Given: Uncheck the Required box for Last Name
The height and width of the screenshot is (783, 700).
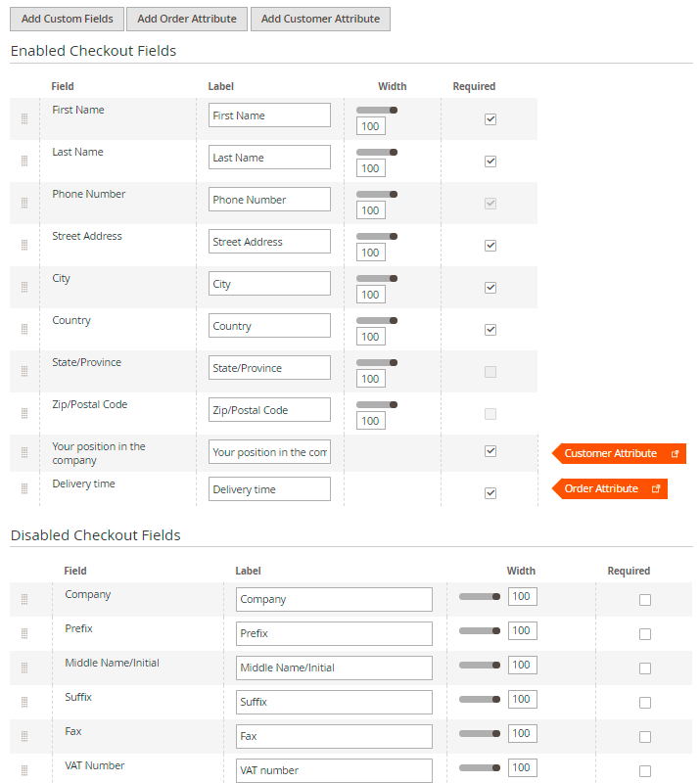Looking at the screenshot, I should point(490,161).
